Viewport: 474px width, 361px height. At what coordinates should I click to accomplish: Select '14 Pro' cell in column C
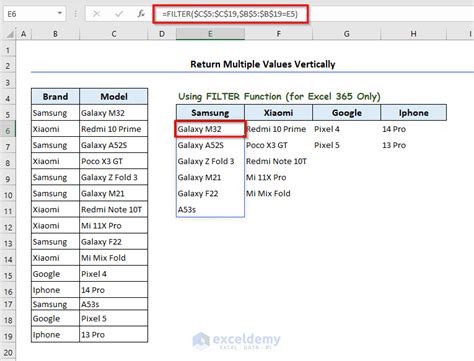tap(114, 290)
